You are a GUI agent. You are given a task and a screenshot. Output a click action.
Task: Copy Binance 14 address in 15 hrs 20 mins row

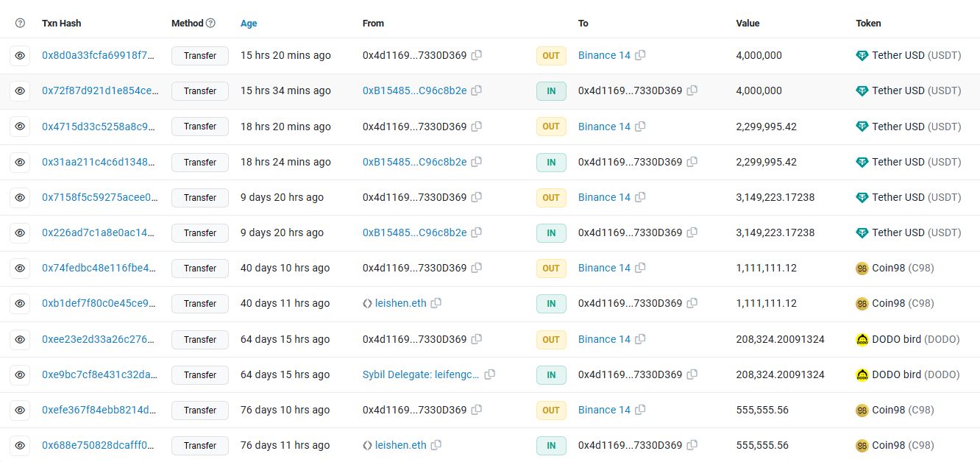click(x=641, y=55)
